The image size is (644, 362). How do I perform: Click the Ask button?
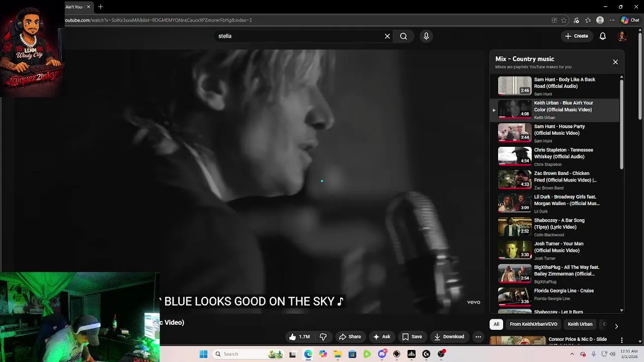381,337
